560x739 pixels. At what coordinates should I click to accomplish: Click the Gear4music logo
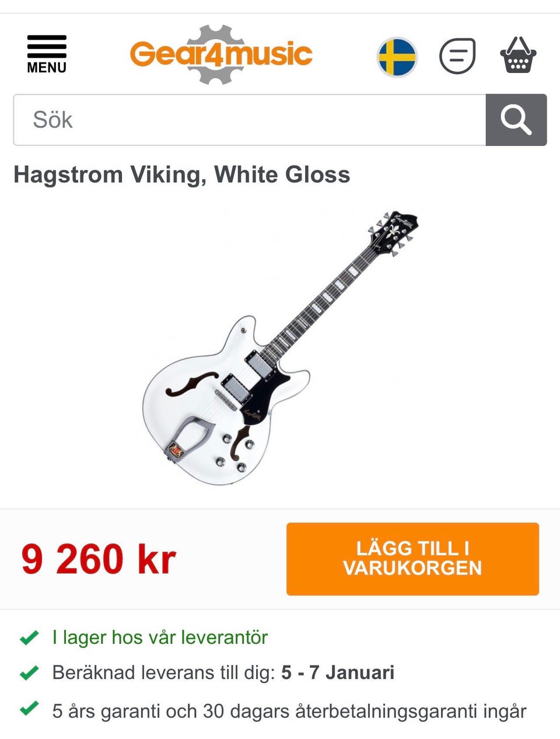coord(221,54)
